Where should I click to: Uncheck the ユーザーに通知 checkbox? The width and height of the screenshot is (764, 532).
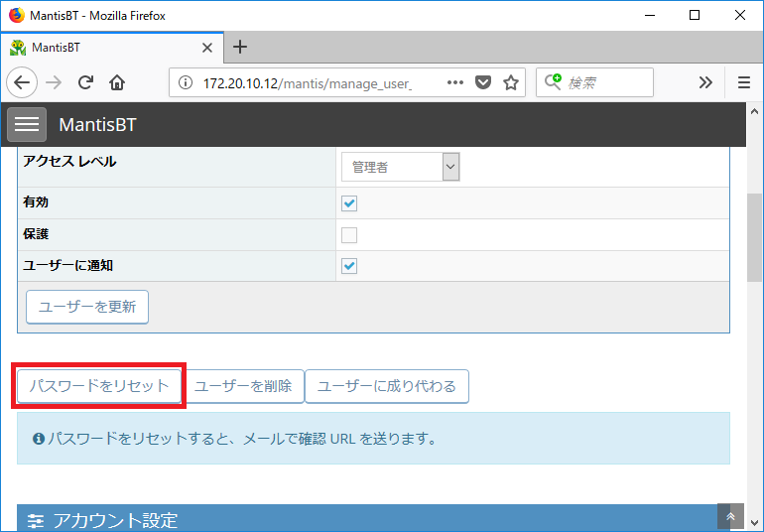tap(349, 266)
